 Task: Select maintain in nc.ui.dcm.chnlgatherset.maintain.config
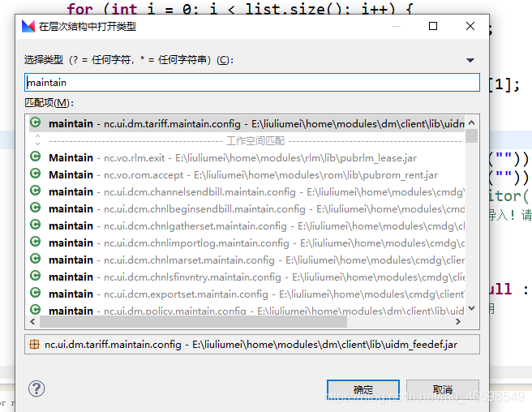pos(247,225)
